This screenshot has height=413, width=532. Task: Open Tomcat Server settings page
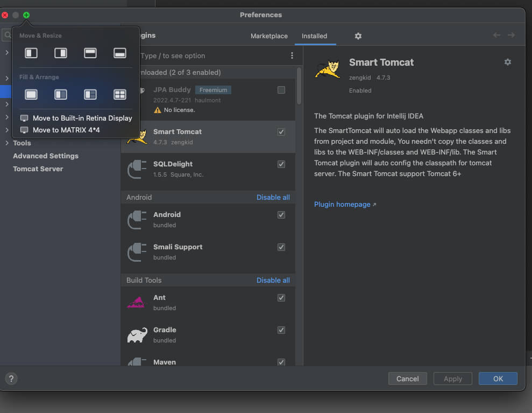[38, 169]
